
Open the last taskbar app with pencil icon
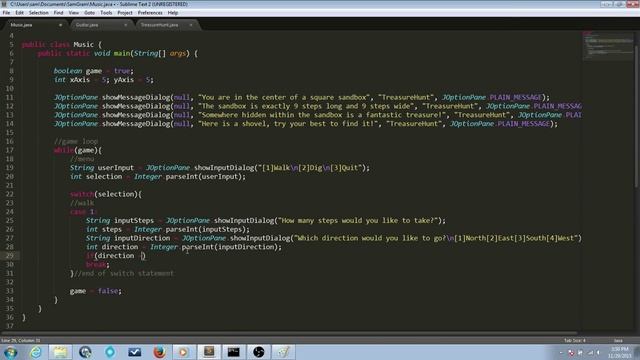(283, 352)
